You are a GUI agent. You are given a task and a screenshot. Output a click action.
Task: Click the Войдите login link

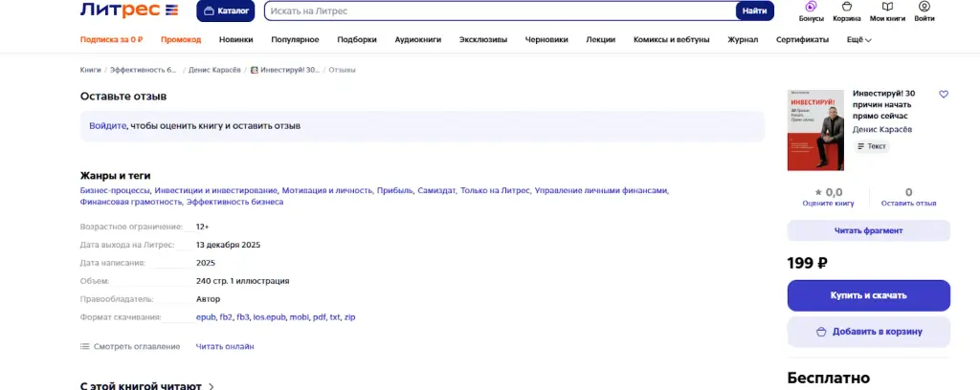[x=107, y=125]
